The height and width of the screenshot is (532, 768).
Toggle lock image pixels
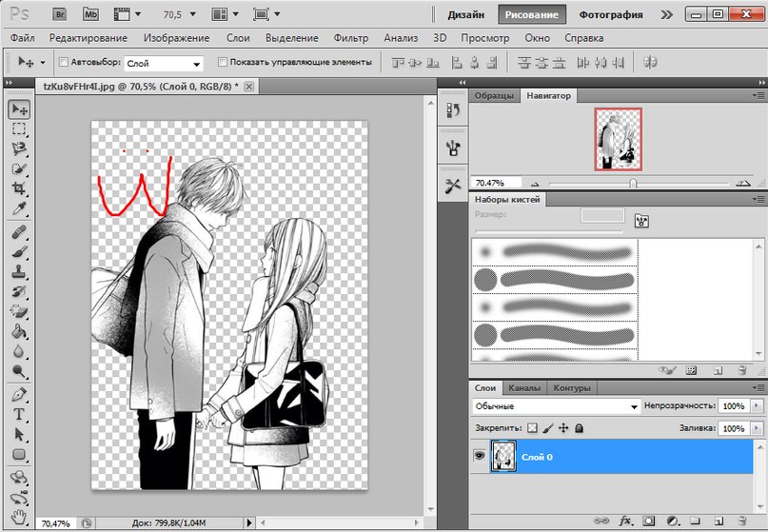[x=548, y=428]
